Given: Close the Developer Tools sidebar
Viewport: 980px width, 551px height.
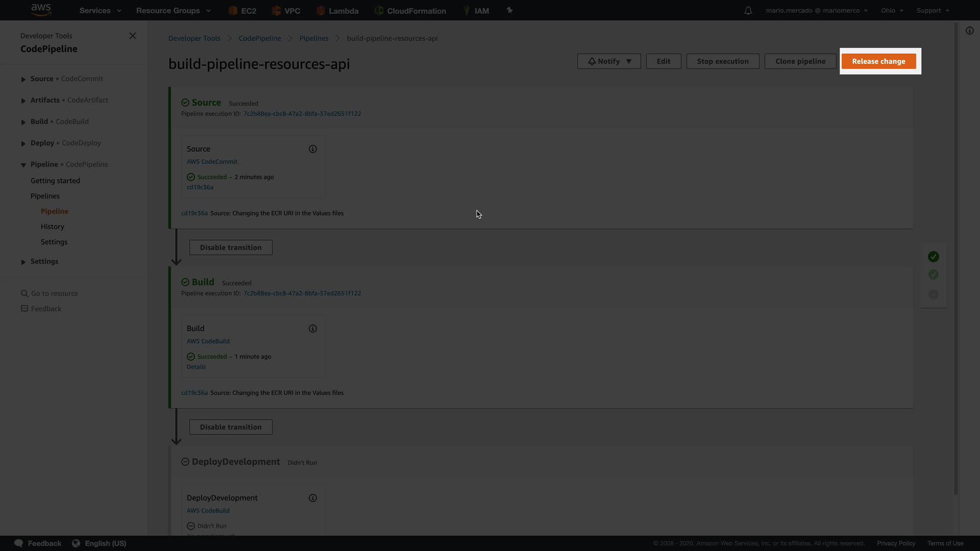Looking at the screenshot, I should click(x=133, y=36).
